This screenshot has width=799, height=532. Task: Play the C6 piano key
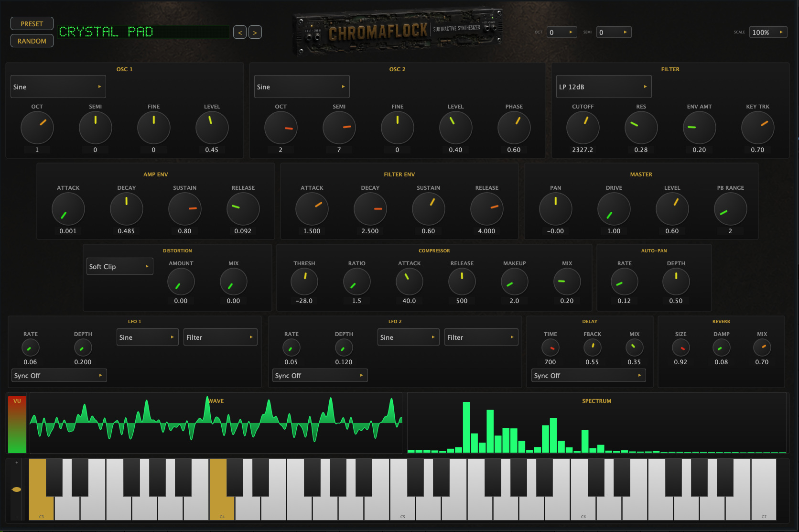pos(583,507)
